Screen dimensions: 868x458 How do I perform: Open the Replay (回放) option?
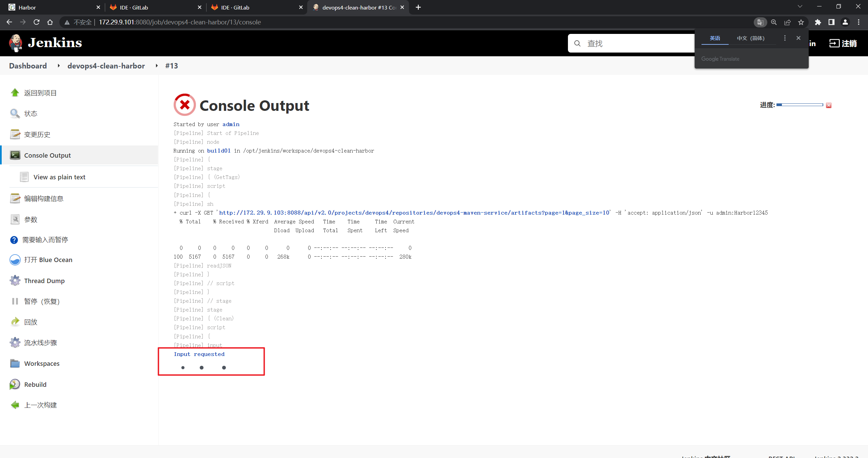coord(31,322)
